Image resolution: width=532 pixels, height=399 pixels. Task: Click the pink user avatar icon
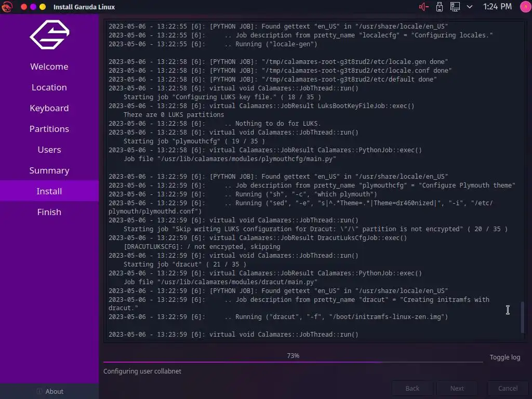[x=526, y=7]
